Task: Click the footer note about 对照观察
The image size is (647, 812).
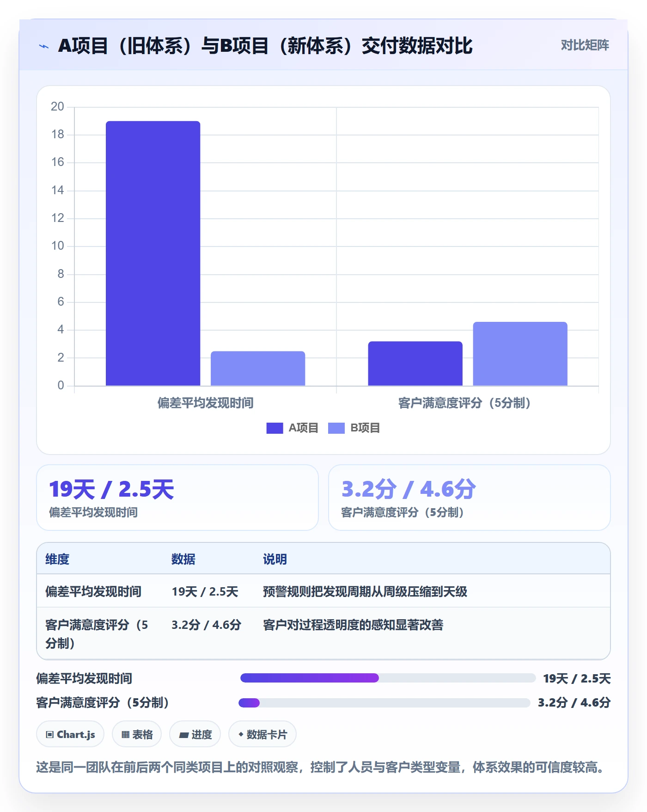Action: pos(322,768)
